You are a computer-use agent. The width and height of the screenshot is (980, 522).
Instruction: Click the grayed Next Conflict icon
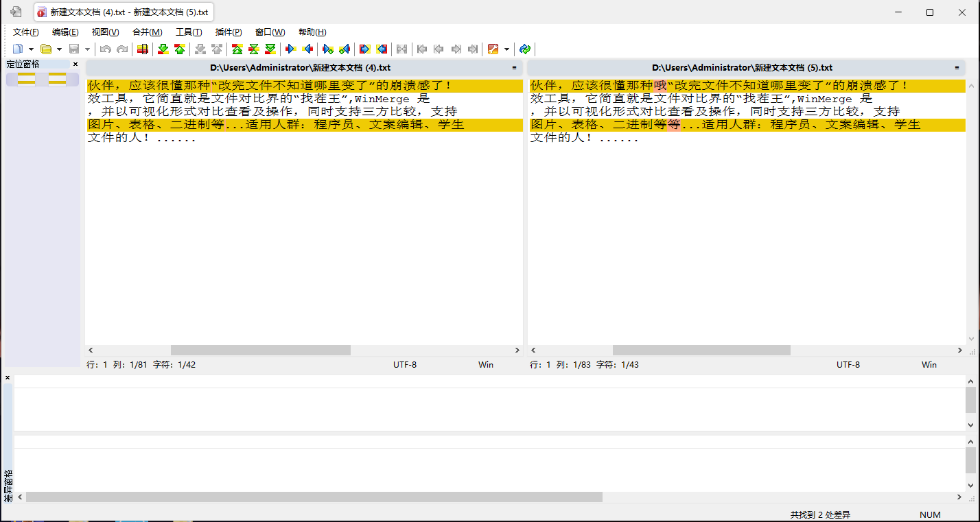(200, 49)
